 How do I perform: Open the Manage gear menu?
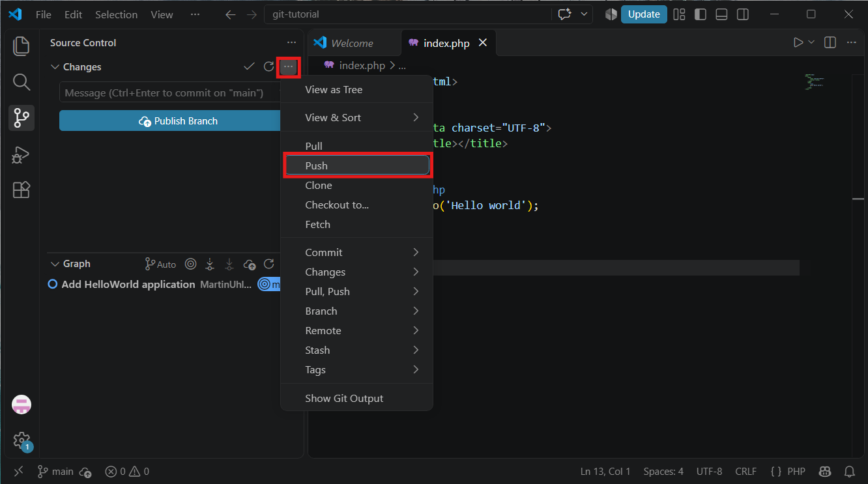(22, 440)
